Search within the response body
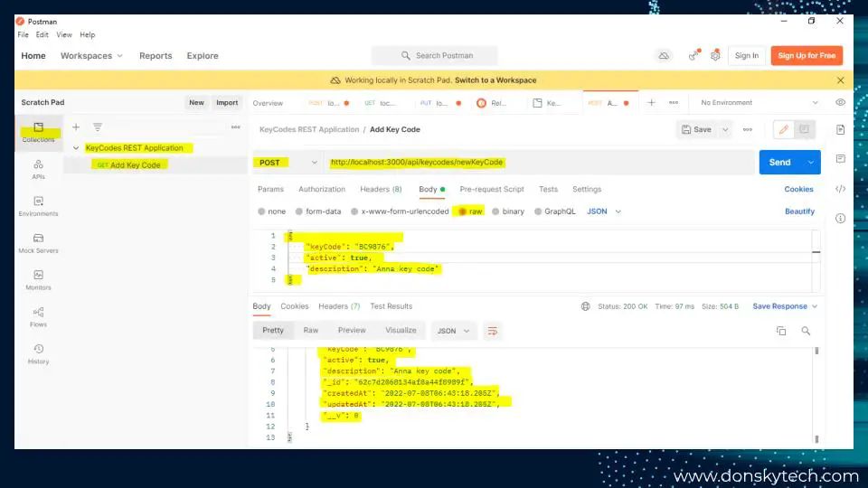 coord(806,331)
